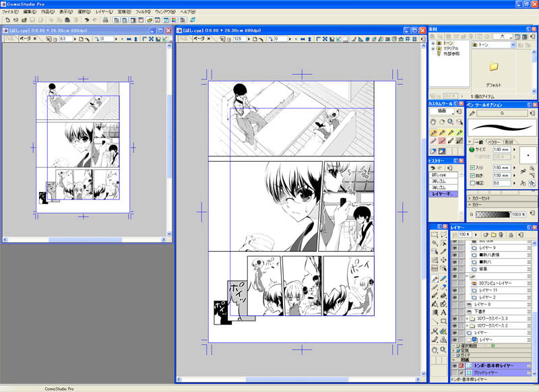The height and width of the screenshot is (392, 539).
Task: Select the Text (A) tool in toolbox
Action: coord(443,313)
